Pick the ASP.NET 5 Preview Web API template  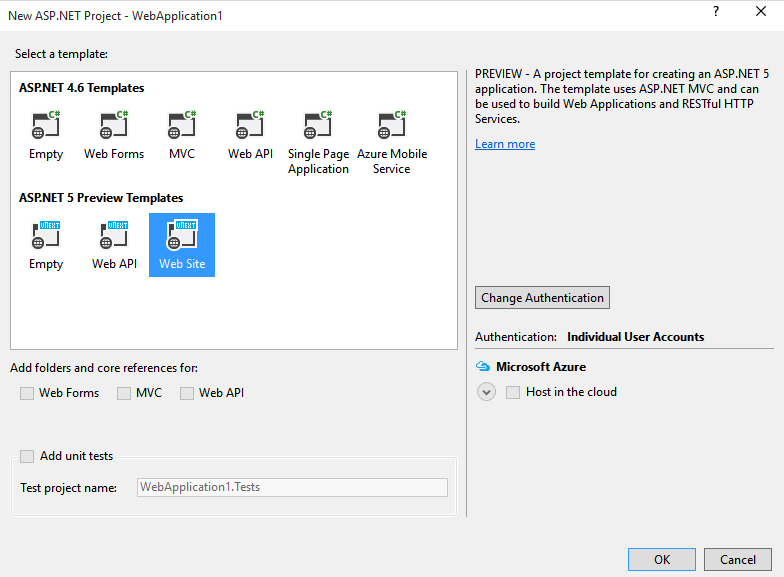pos(113,236)
